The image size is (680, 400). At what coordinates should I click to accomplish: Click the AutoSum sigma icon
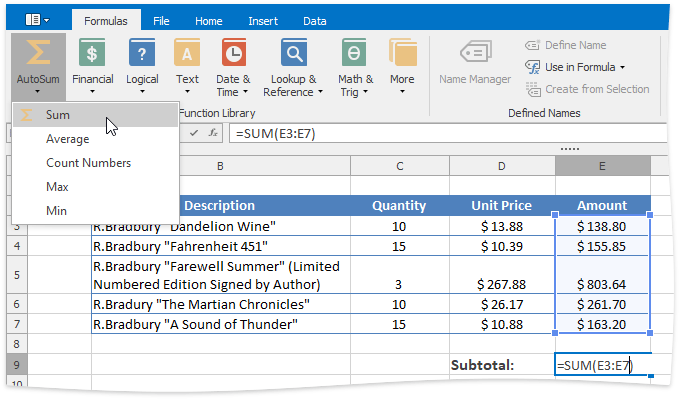38,53
